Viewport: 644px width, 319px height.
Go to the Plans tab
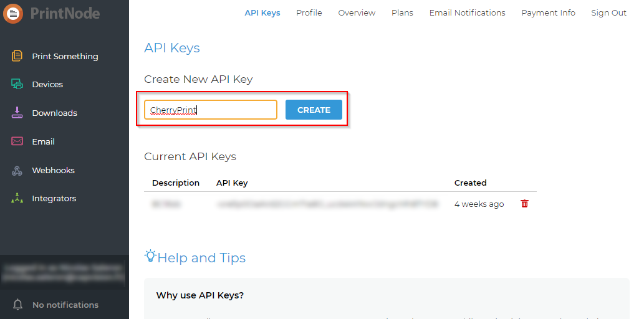point(403,12)
